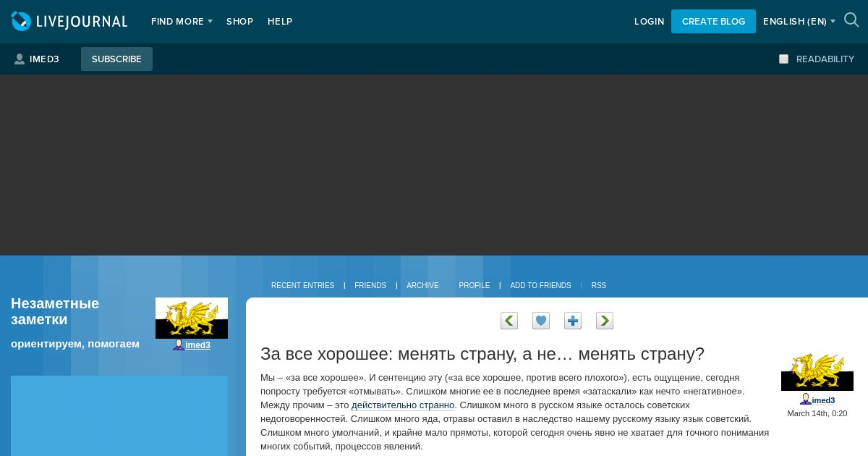Click the IMED3 header username

tap(44, 59)
